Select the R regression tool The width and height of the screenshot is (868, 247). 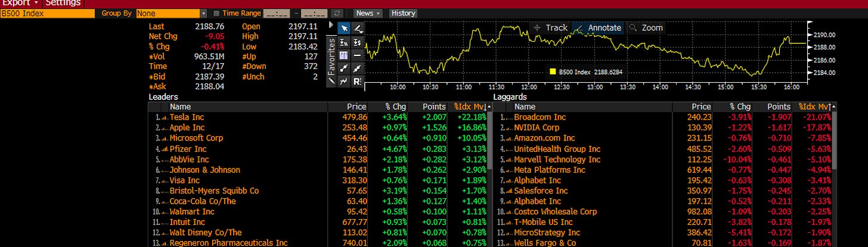coord(358,82)
